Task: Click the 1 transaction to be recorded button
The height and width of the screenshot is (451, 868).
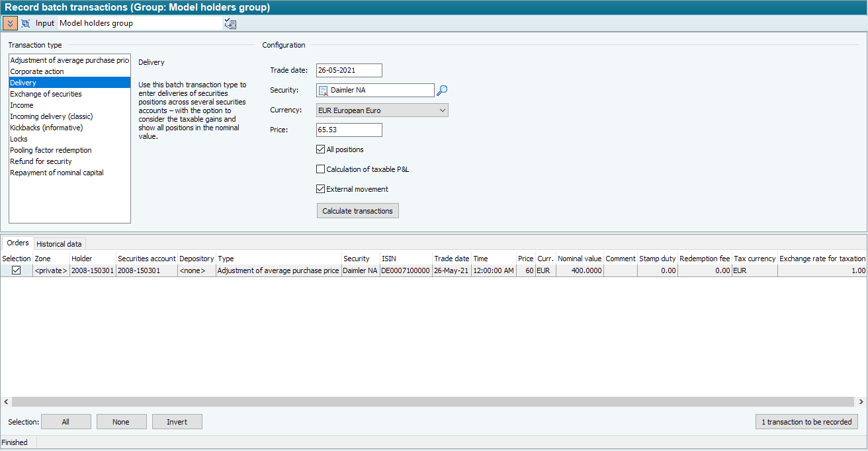Action: tap(806, 422)
